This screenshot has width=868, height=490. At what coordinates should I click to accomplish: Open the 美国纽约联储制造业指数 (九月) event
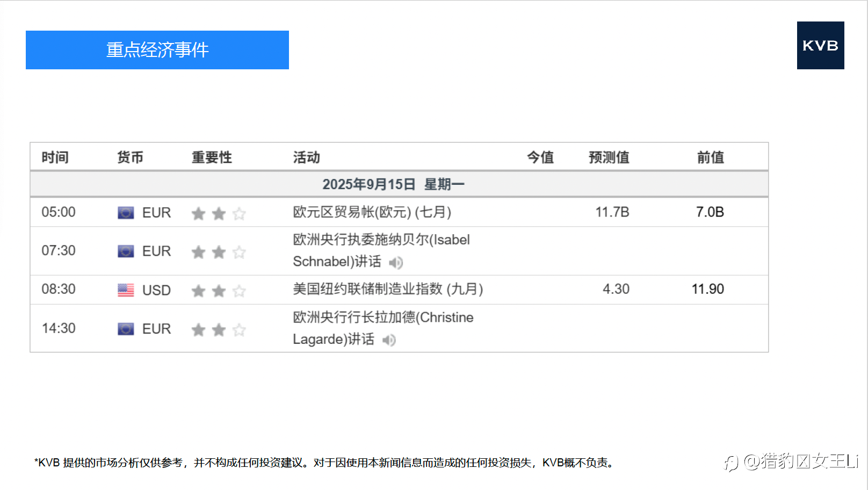coord(388,290)
